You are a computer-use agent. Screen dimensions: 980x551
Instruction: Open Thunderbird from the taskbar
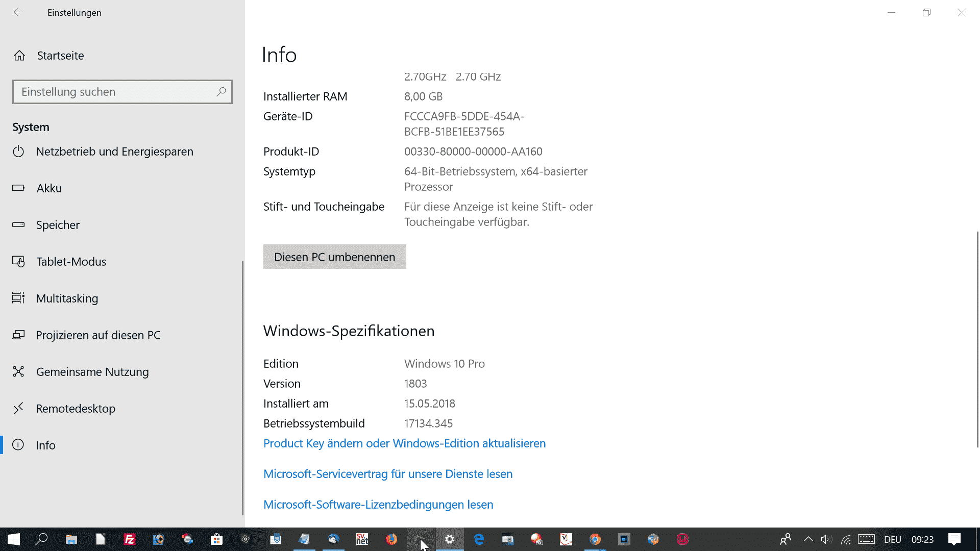333,539
